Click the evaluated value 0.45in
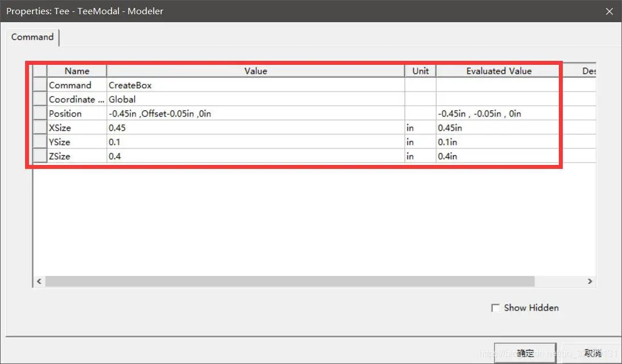This screenshot has width=622, height=364. point(499,127)
